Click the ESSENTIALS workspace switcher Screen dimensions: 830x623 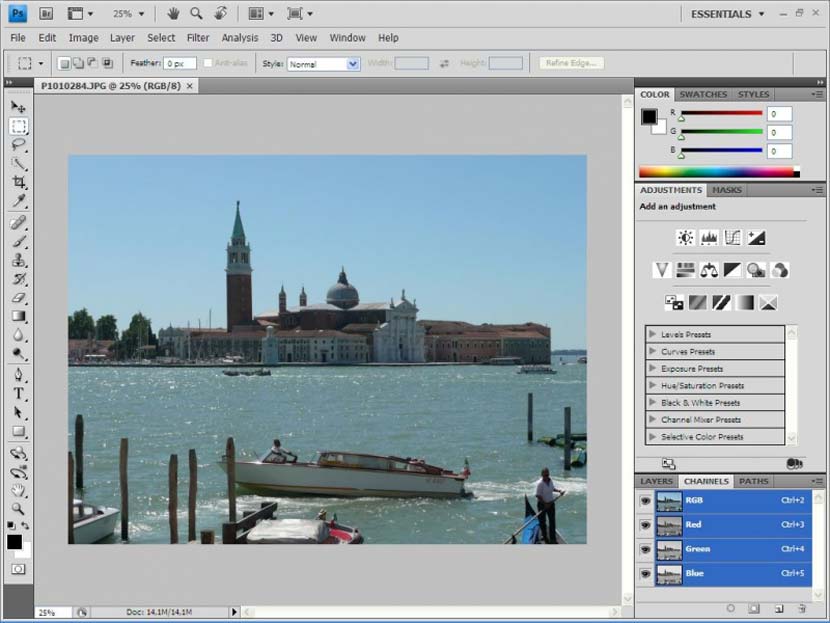pos(722,13)
